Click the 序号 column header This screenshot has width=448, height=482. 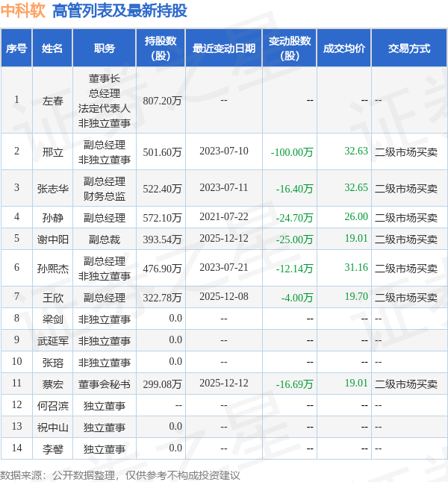click(x=16, y=48)
